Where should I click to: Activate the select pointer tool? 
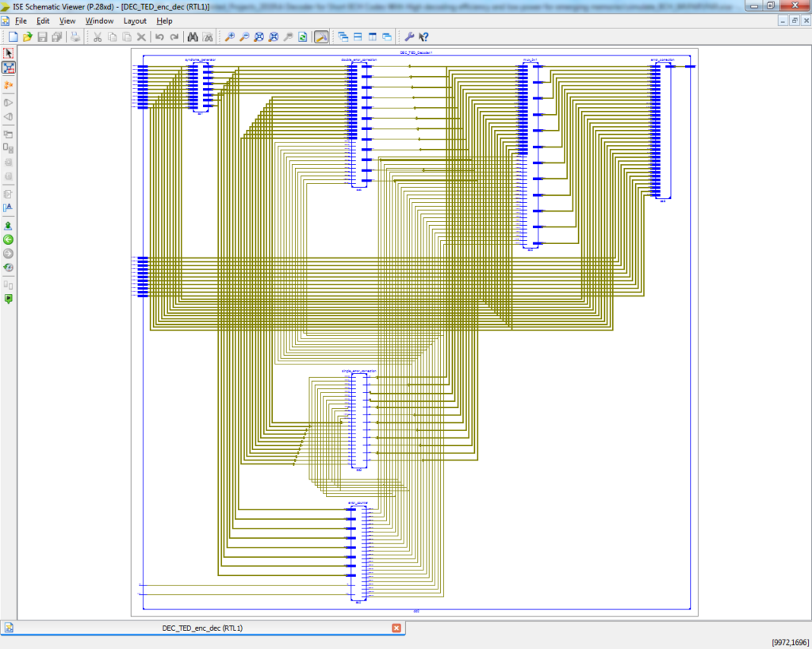click(x=9, y=53)
